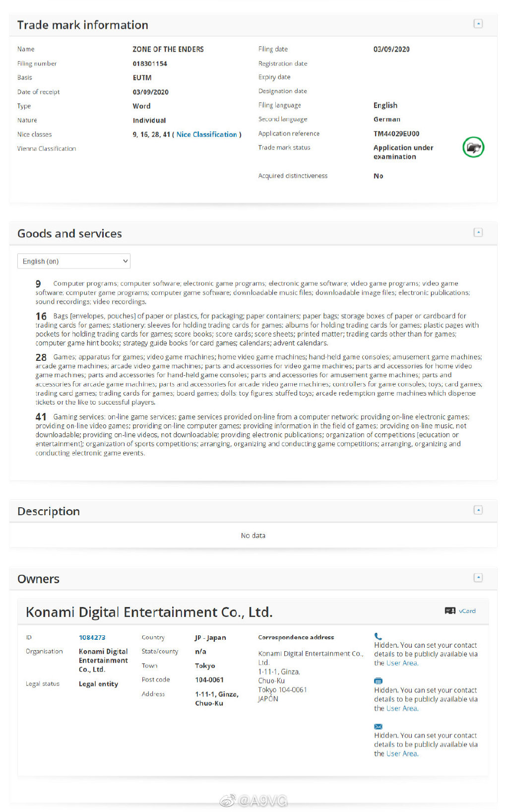Collapse the Owners section
The height and width of the screenshot is (812, 508).
(478, 578)
